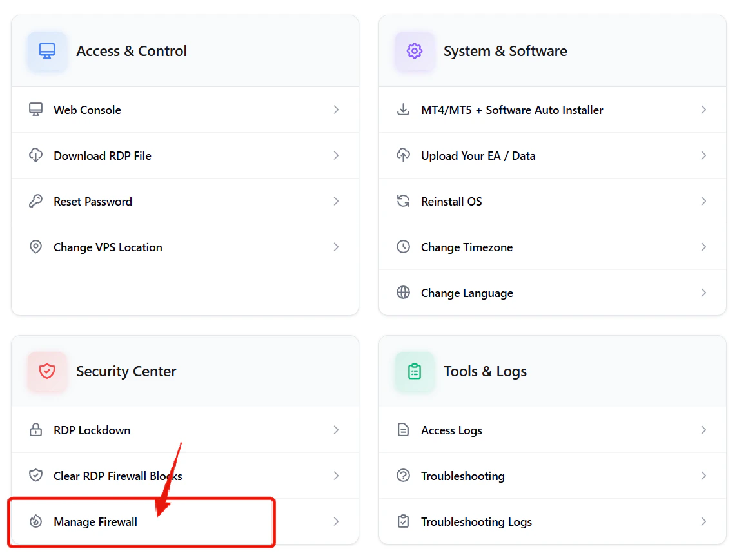Screen dimensions: 737x560
Task: Click the Change Language globe icon
Action: (x=403, y=293)
